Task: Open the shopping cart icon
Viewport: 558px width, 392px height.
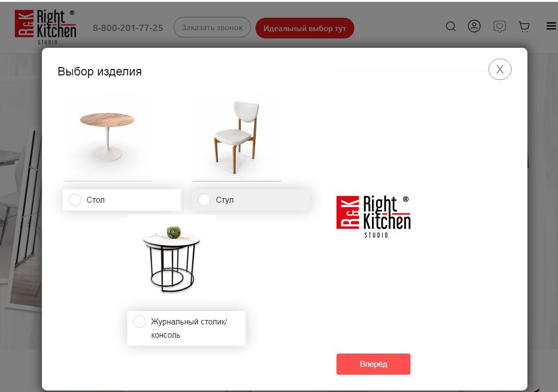Action: pos(524,27)
